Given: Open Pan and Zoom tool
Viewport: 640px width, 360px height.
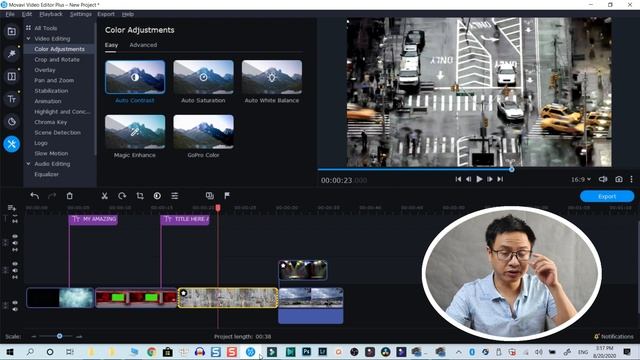Looking at the screenshot, I should pos(54,80).
